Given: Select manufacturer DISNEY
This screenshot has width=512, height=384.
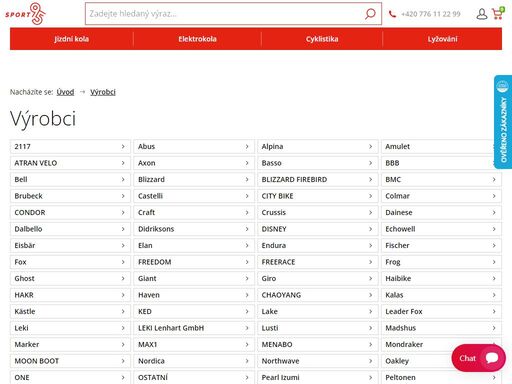Looking at the screenshot, I should (318, 229).
